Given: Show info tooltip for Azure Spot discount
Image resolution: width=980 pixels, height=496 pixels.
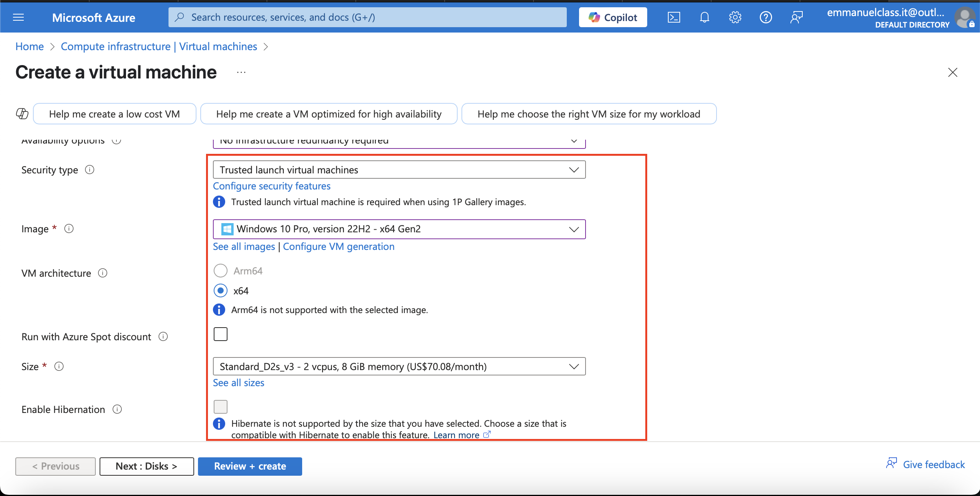Looking at the screenshot, I should (163, 336).
